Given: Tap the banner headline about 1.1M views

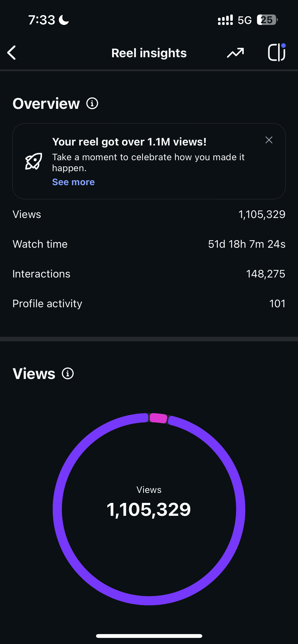Looking at the screenshot, I should pos(129,142).
